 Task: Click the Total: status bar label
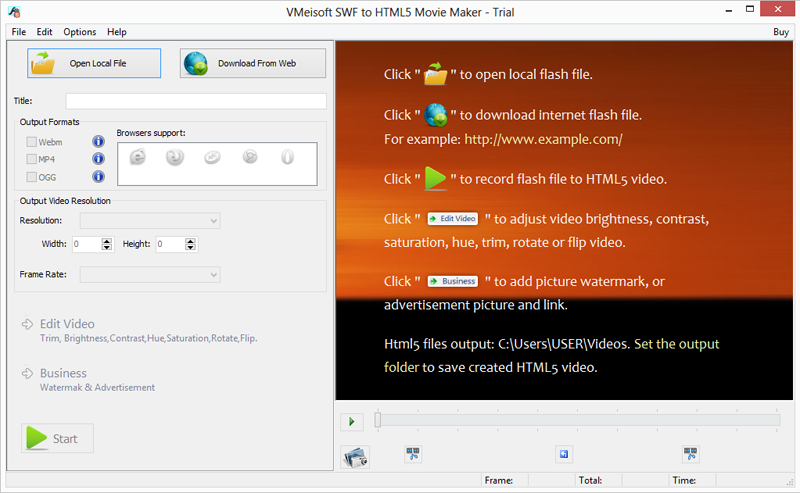(x=590, y=480)
